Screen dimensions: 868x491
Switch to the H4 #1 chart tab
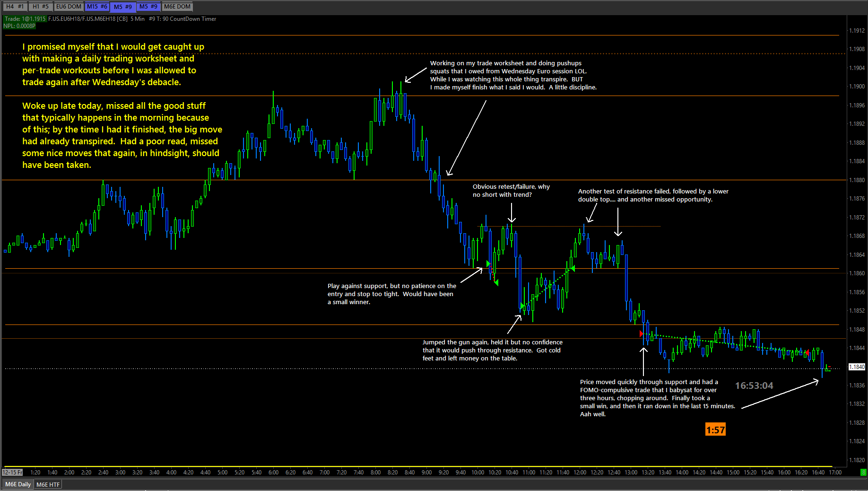pyautogui.click(x=15, y=7)
